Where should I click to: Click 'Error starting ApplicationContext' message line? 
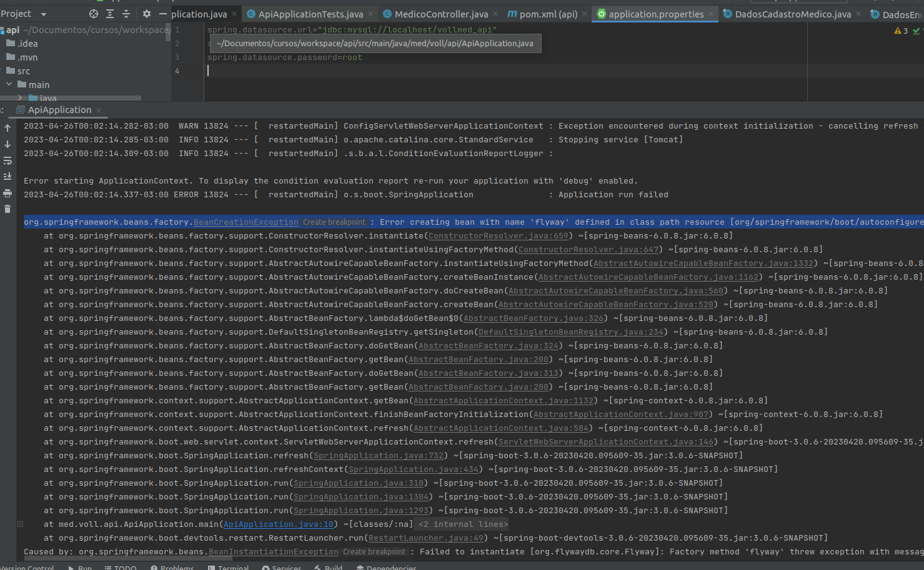(330, 181)
